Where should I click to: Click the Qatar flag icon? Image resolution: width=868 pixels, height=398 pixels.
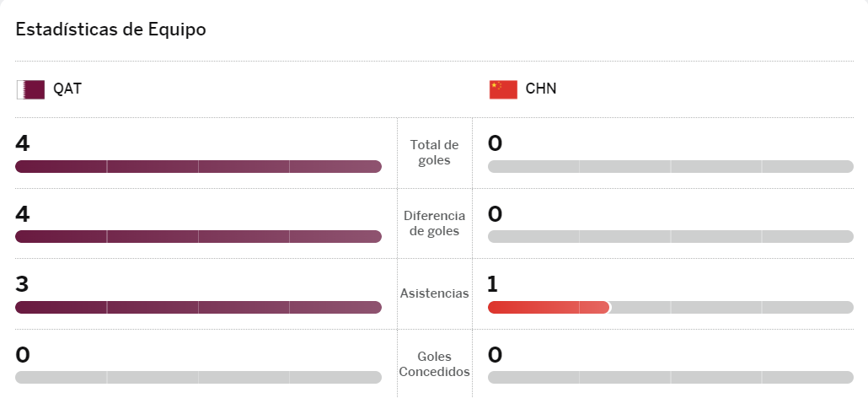coord(30,89)
